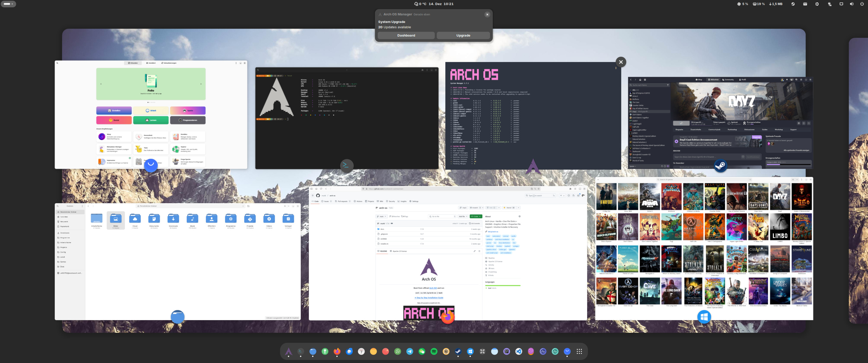The width and height of the screenshot is (868, 363).
Task: Open the Projekte folder icon in Files
Action: coord(250,219)
